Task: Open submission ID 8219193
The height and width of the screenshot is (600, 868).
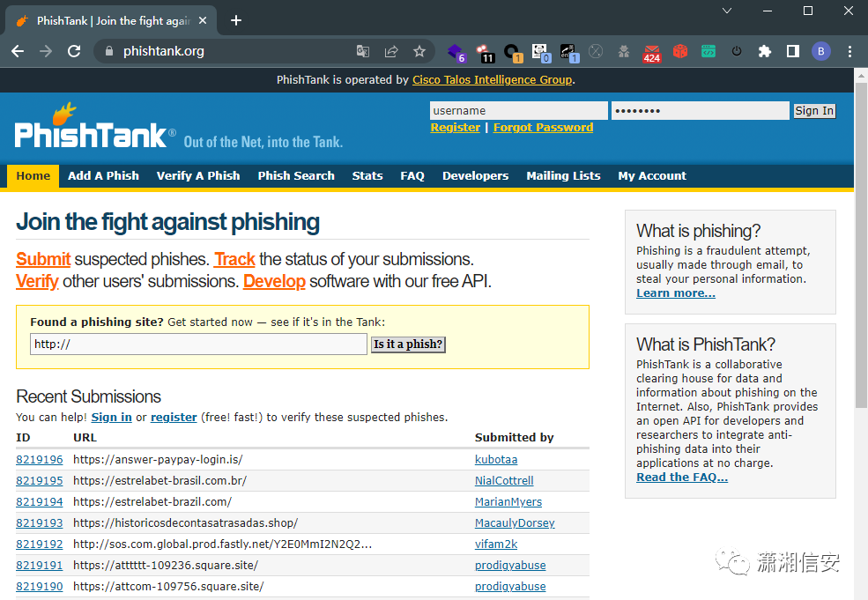Action: 40,523
